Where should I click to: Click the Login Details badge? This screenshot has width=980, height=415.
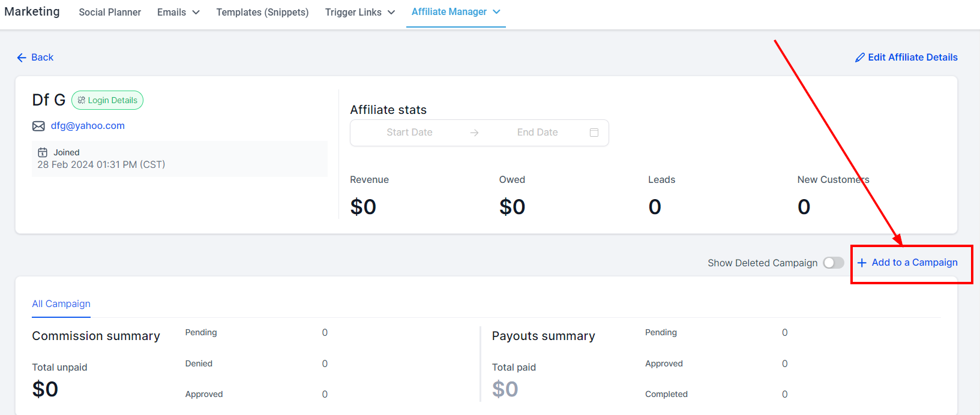tap(107, 100)
